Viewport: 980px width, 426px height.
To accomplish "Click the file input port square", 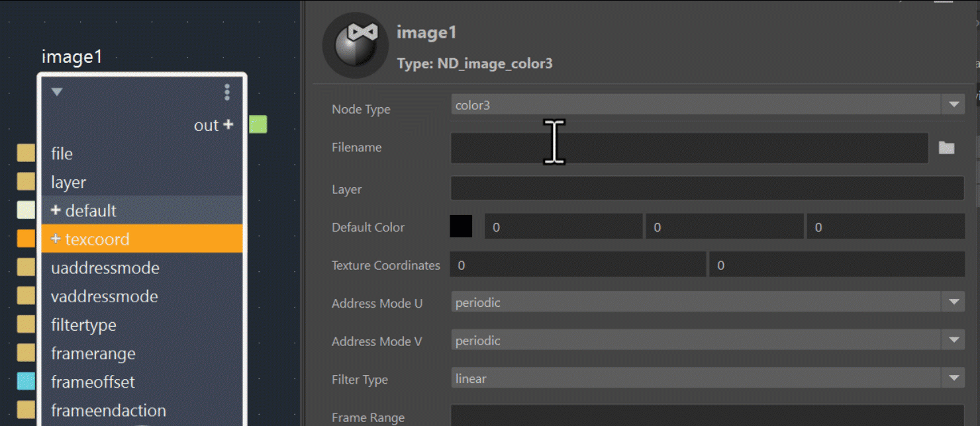I will pyautogui.click(x=26, y=153).
